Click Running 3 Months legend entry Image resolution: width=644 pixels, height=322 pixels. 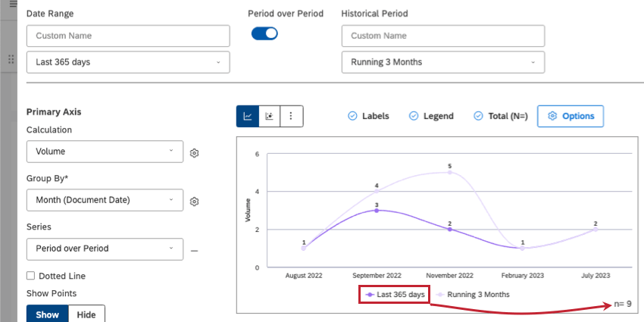click(x=472, y=294)
